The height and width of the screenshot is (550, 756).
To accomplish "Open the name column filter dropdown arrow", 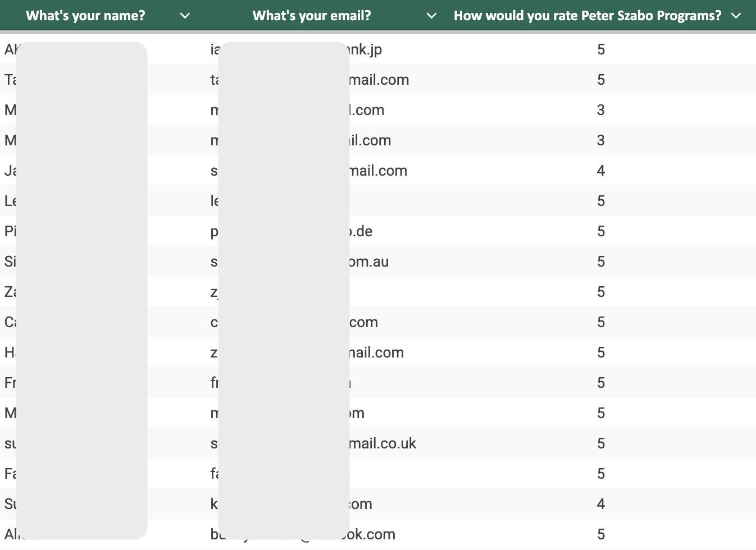I will point(185,16).
